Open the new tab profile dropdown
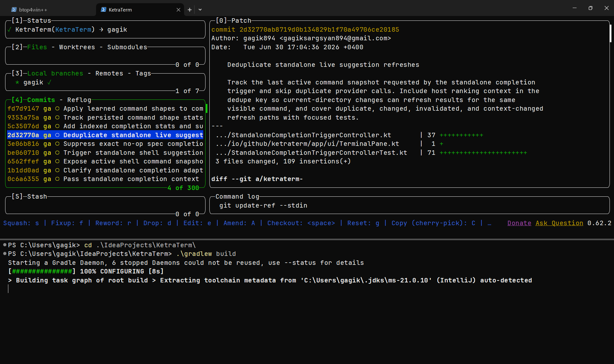 pos(200,10)
